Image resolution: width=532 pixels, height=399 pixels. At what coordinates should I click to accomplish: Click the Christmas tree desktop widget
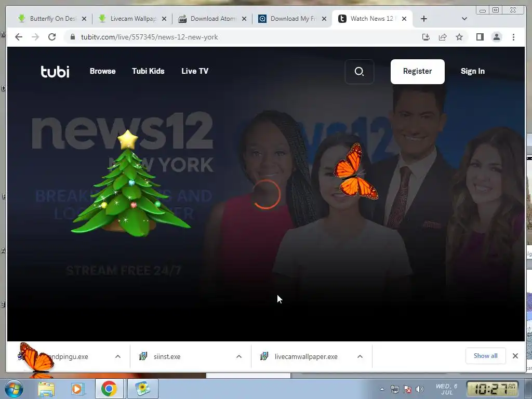[x=130, y=184]
